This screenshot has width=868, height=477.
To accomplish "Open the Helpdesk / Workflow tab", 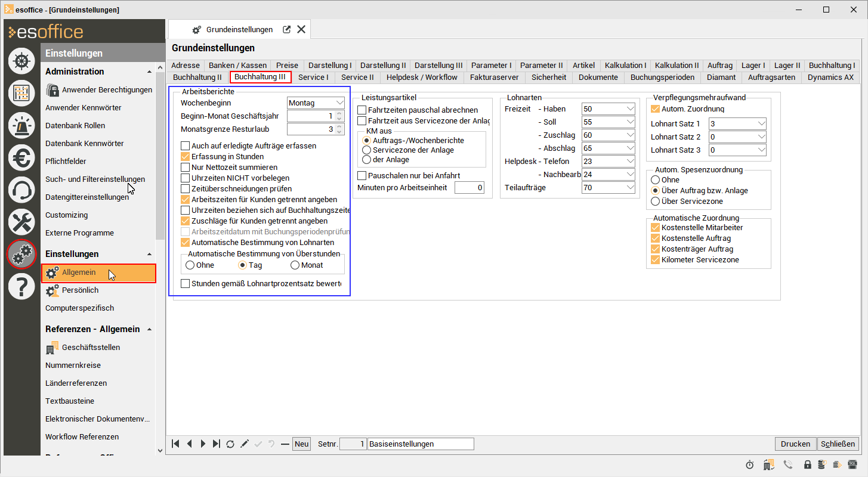I will (422, 77).
